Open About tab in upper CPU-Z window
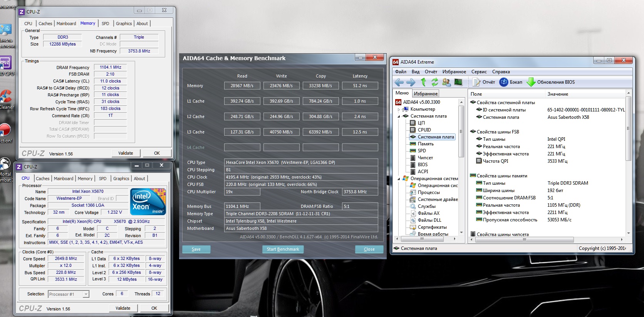This screenshot has width=644, height=317. tap(142, 24)
